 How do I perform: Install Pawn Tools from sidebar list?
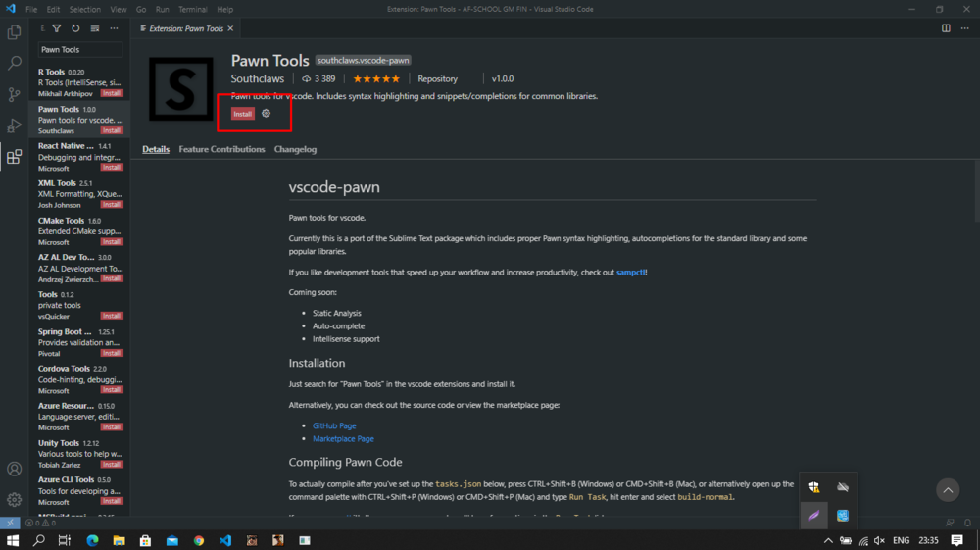112,130
